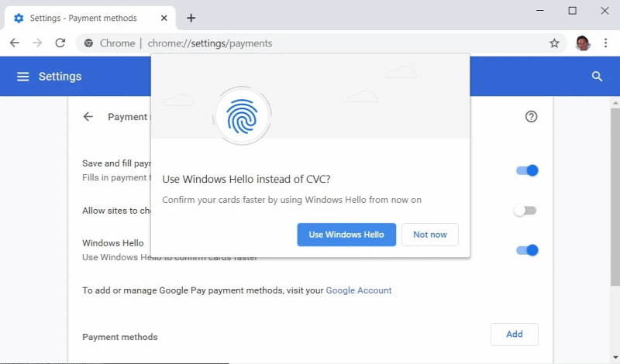Turn off the Windows Hello toggle

pyautogui.click(x=527, y=250)
